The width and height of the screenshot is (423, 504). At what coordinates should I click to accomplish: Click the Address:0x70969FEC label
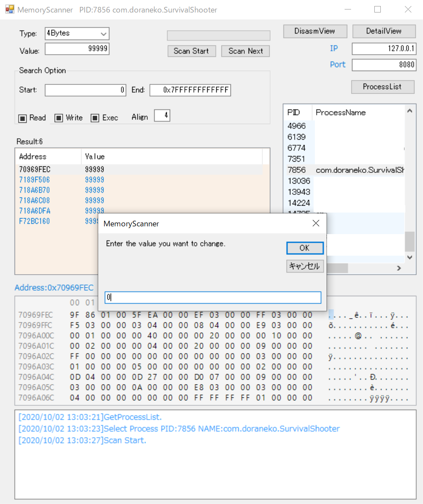point(54,288)
